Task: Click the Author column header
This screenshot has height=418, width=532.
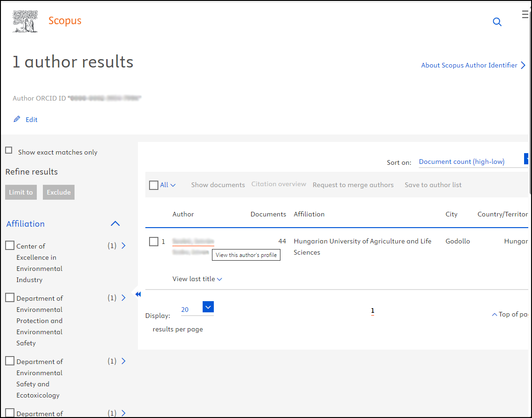Action: pyautogui.click(x=183, y=214)
